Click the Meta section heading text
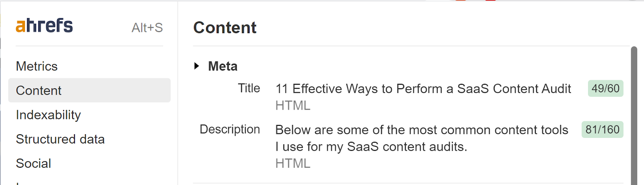Image resolution: width=644 pixels, height=185 pixels. (223, 66)
